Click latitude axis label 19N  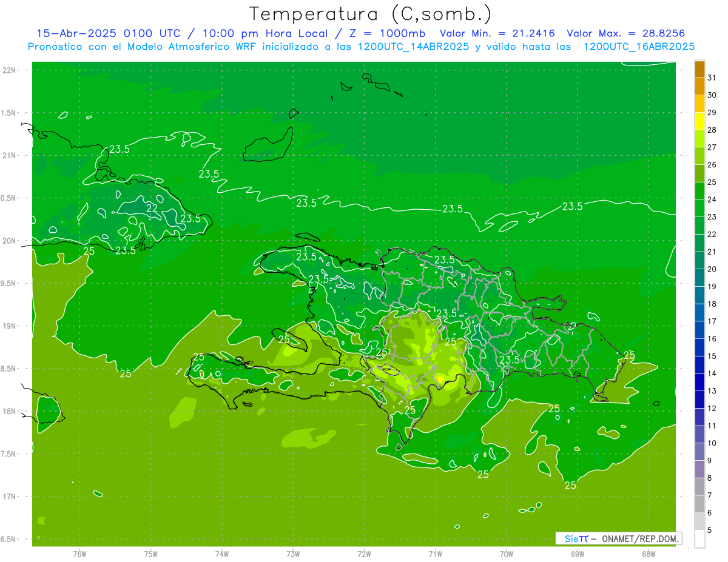coord(9,326)
